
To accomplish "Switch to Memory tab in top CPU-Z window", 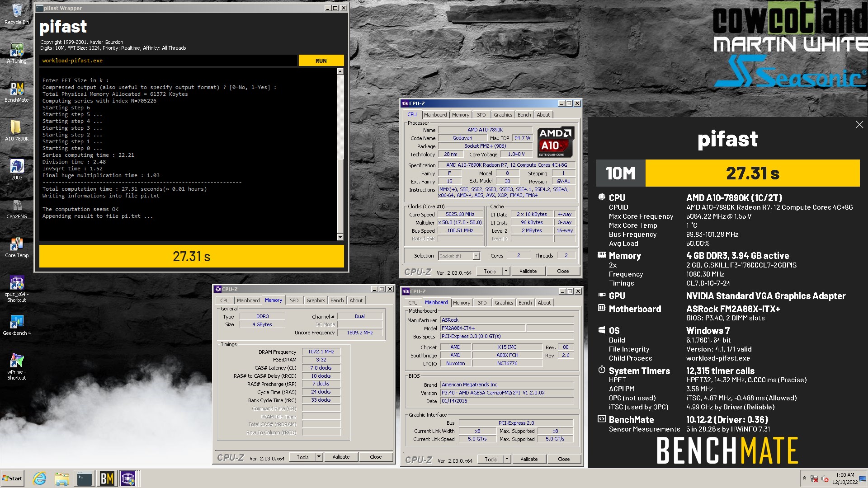I will [x=461, y=115].
